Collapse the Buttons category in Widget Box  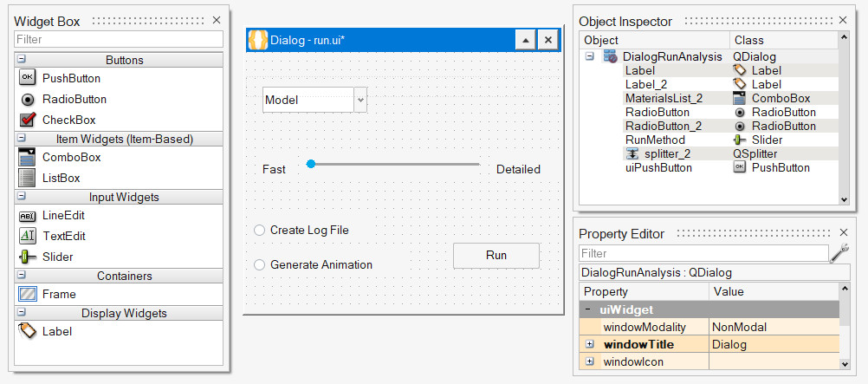click(21, 60)
